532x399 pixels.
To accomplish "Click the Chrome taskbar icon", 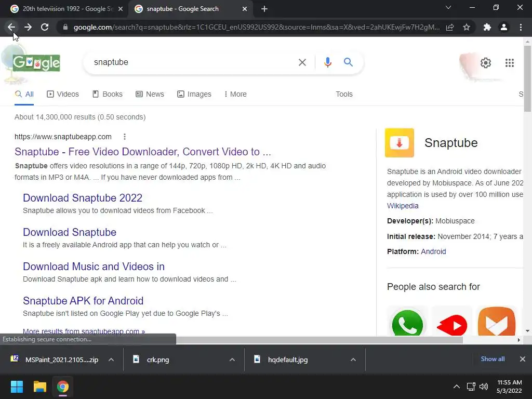I will [x=63, y=387].
